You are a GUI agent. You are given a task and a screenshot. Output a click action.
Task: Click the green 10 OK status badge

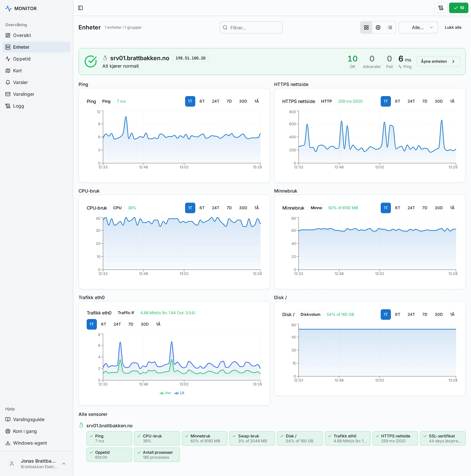point(458,8)
